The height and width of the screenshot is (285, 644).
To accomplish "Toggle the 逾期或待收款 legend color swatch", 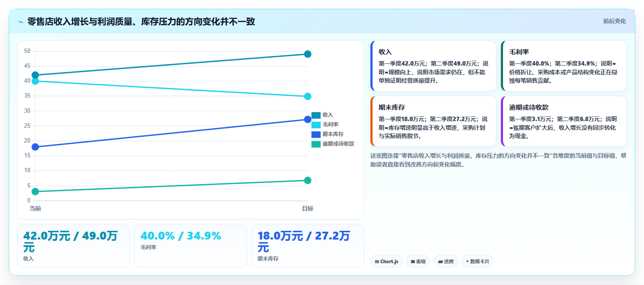I will point(316,144).
